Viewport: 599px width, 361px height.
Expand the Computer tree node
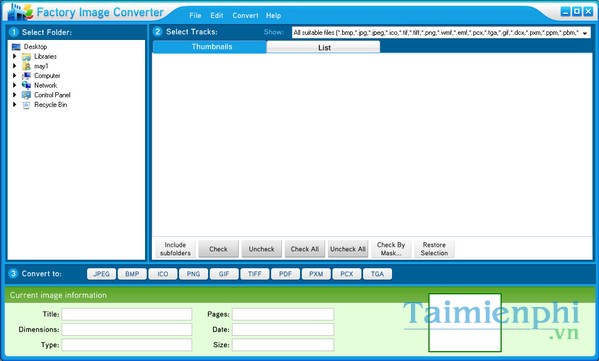coord(15,76)
